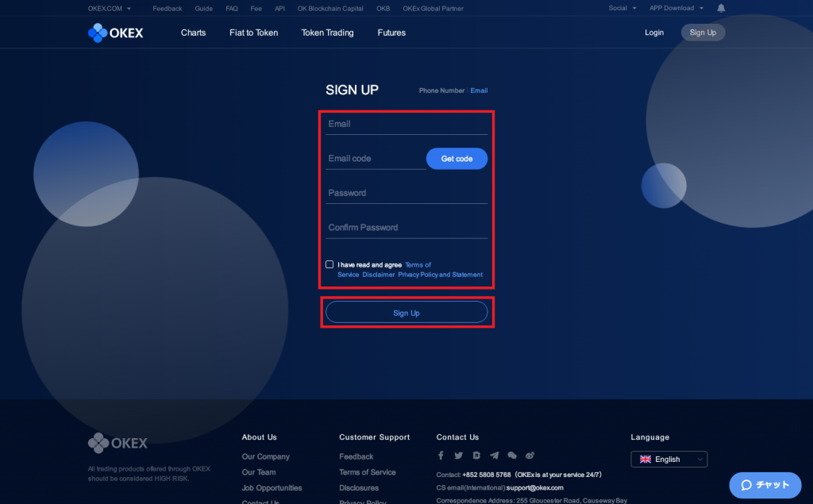Focus the Confirm Password field
The image size is (813, 504).
tap(406, 228)
